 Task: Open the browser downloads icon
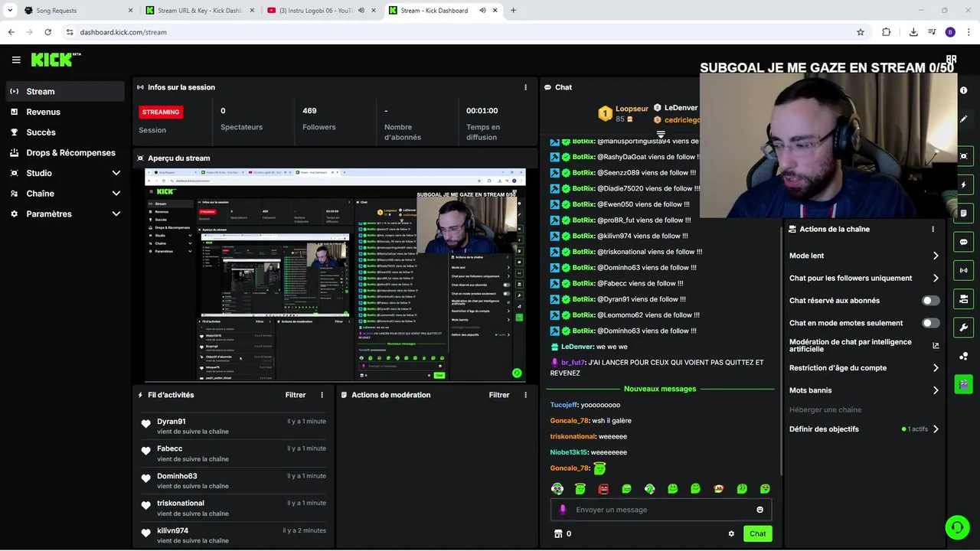tap(913, 32)
